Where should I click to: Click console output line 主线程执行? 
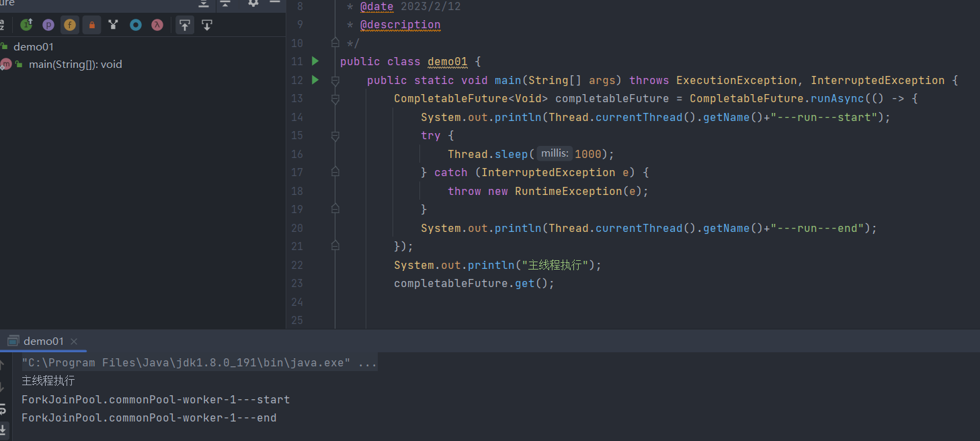coord(48,381)
